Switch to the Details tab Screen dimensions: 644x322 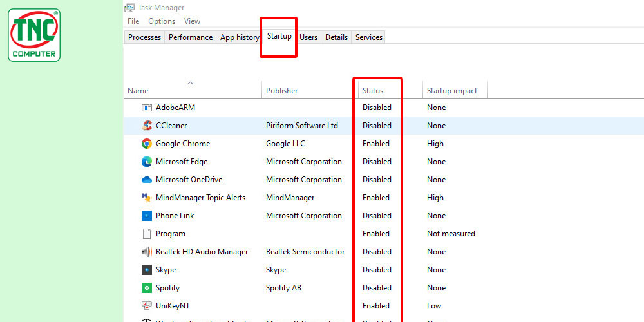336,37
